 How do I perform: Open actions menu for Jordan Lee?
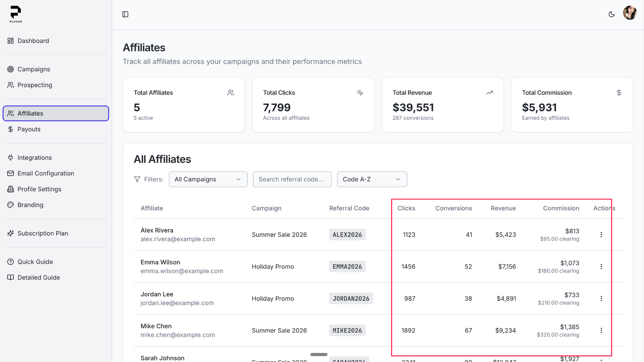coord(601,299)
